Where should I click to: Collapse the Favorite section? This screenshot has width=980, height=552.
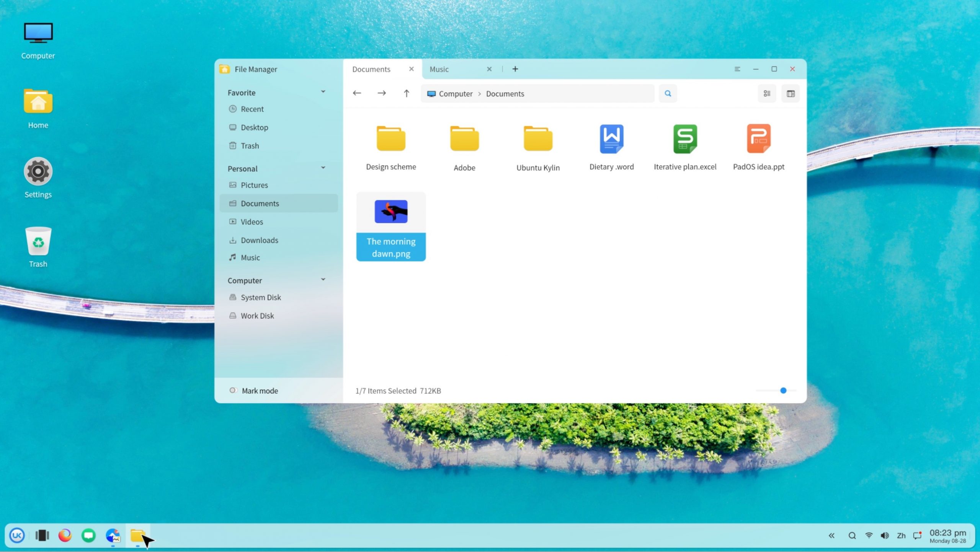pyautogui.click(x=323, y=92)
